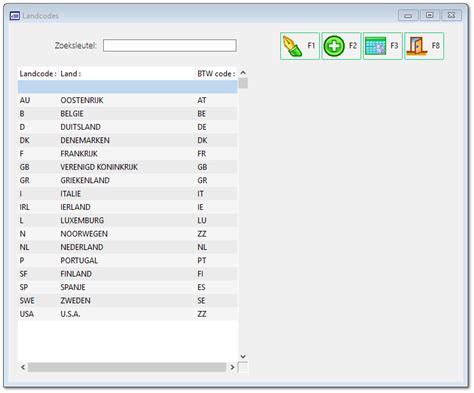
Task: Click the Land column header
Action: (71, 74)
